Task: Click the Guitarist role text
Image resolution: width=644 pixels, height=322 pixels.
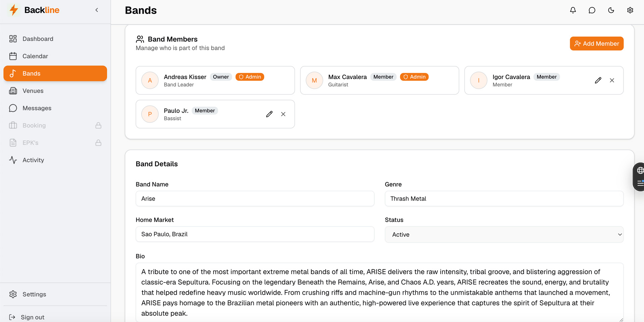Action: [x=338, y=85]
